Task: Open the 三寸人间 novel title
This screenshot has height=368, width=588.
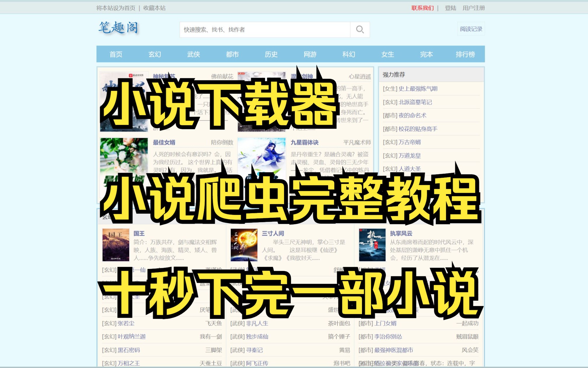Action: point(273,233)
